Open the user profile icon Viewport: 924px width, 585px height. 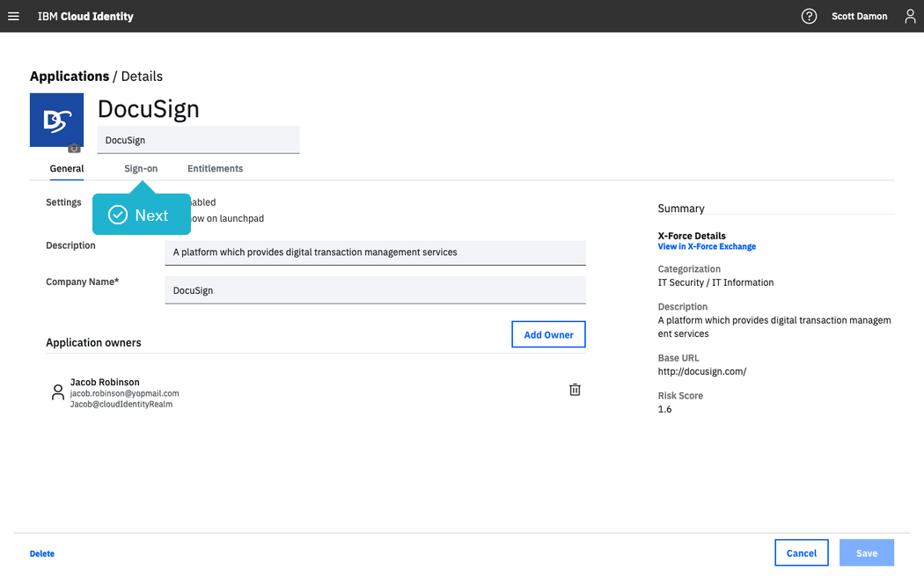click(x=910, y=16)
